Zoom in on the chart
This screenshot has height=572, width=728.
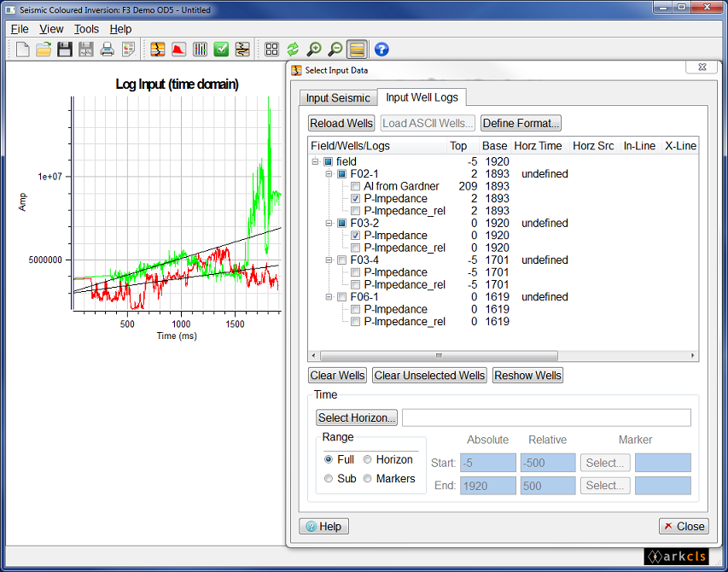pos(314,50)
